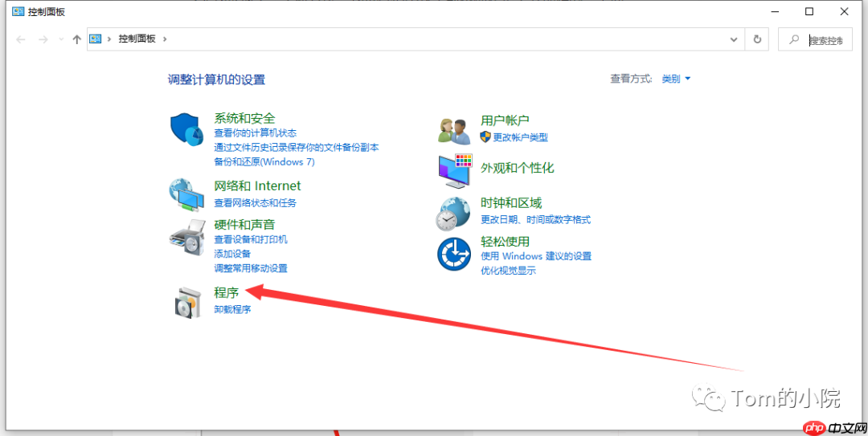
Task: Expand the address bar history dropdown
Action: (734, 39)
